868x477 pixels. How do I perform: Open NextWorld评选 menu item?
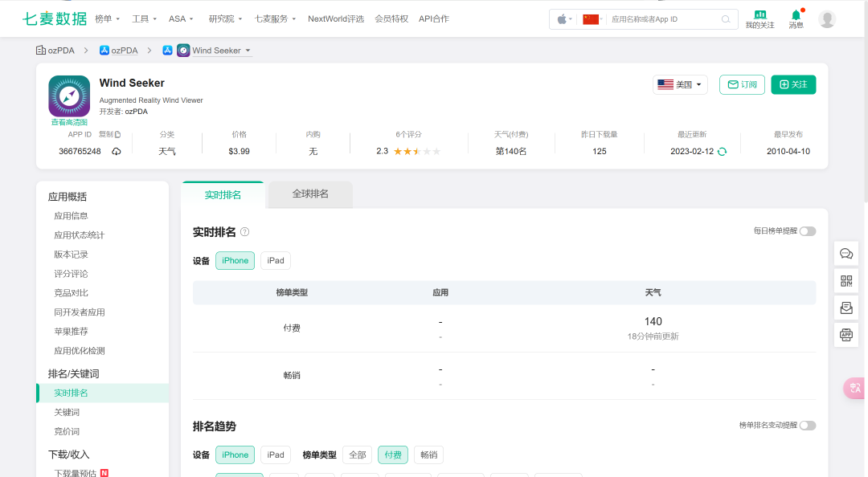336,18
